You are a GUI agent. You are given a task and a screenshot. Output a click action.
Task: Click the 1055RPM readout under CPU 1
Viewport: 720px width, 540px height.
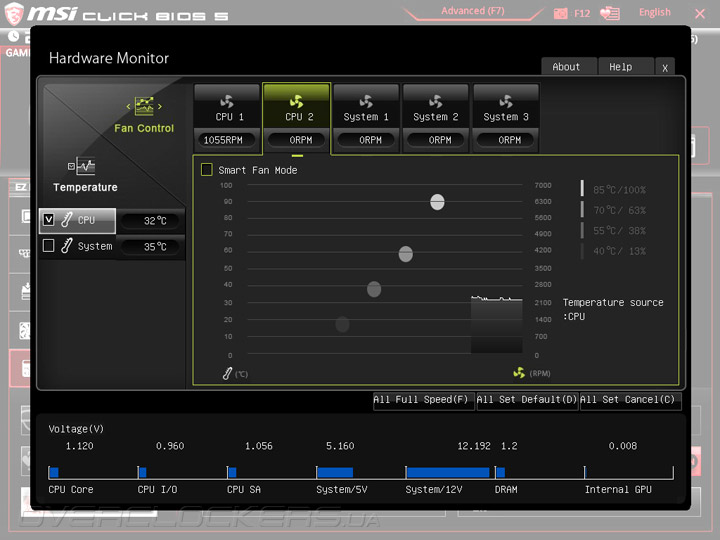pyautogui.click(x=226, y=140)
